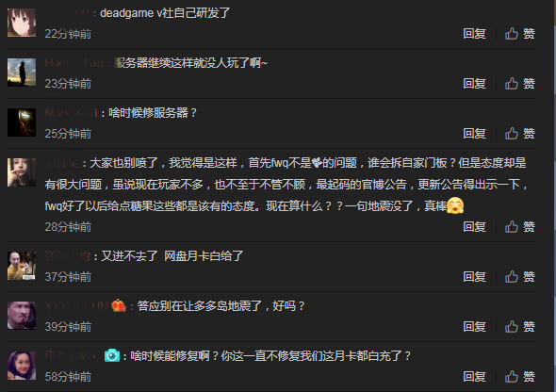Click the crown badge next to the username
The width and height of the screenshot is (556, 392).
119,305
